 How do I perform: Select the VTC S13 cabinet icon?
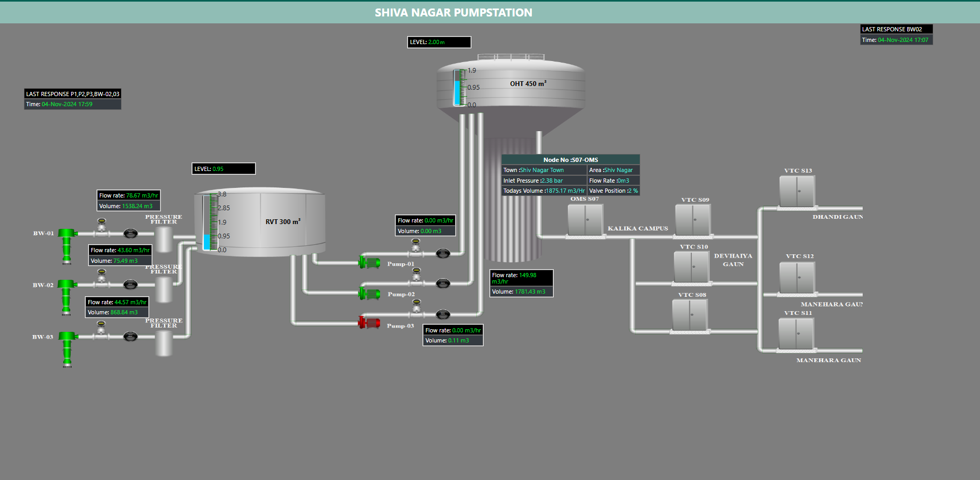tap(797, 191)
